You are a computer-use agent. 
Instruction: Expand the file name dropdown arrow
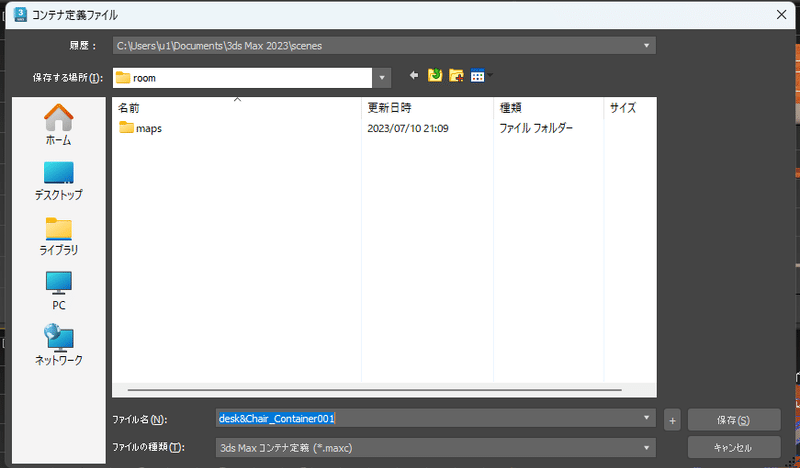pos(646,418)
